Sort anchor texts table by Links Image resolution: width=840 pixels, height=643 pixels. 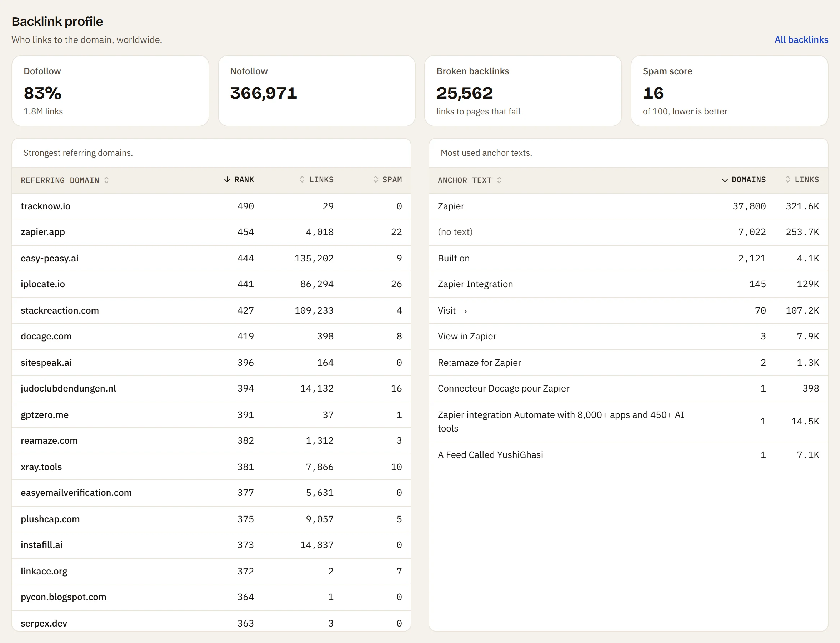(802, 179)
